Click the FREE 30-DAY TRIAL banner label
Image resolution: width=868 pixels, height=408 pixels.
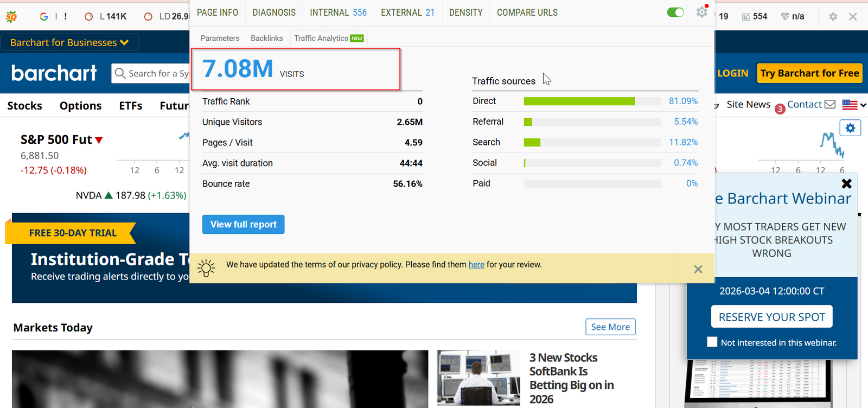click(73, 233)
